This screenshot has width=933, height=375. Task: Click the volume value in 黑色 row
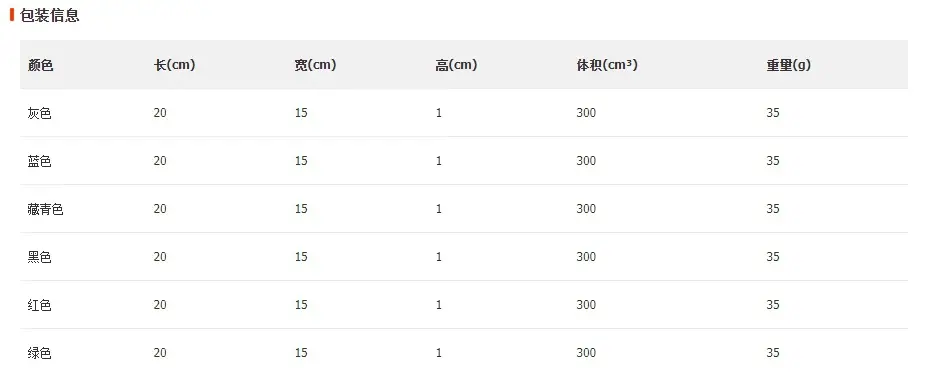586,257
